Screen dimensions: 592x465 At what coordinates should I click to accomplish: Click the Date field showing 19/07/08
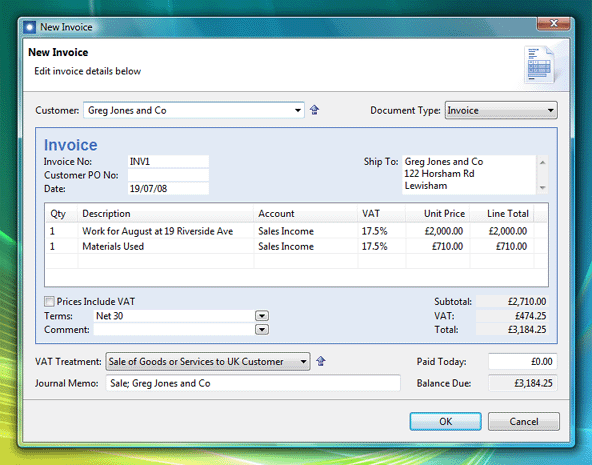(x=168, y=188)
